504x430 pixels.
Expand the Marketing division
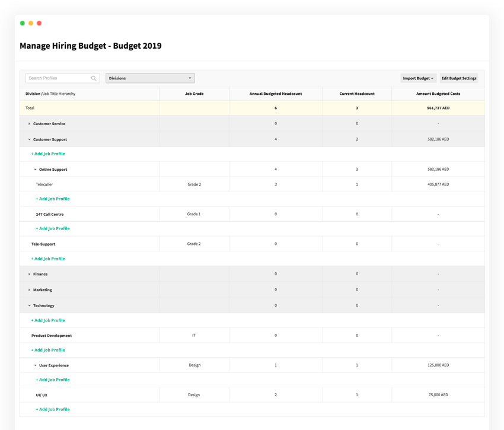(x=29, y=290)
